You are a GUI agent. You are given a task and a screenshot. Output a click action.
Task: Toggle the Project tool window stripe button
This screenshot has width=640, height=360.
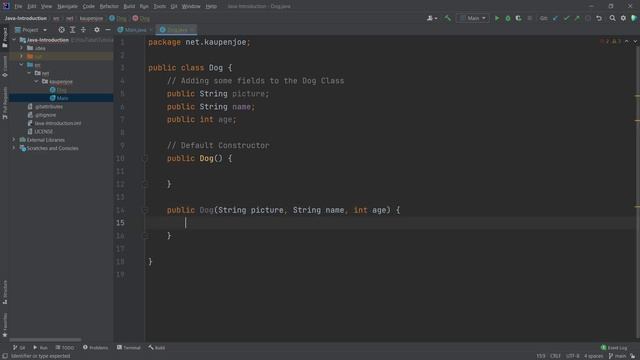tap(5, 38)
